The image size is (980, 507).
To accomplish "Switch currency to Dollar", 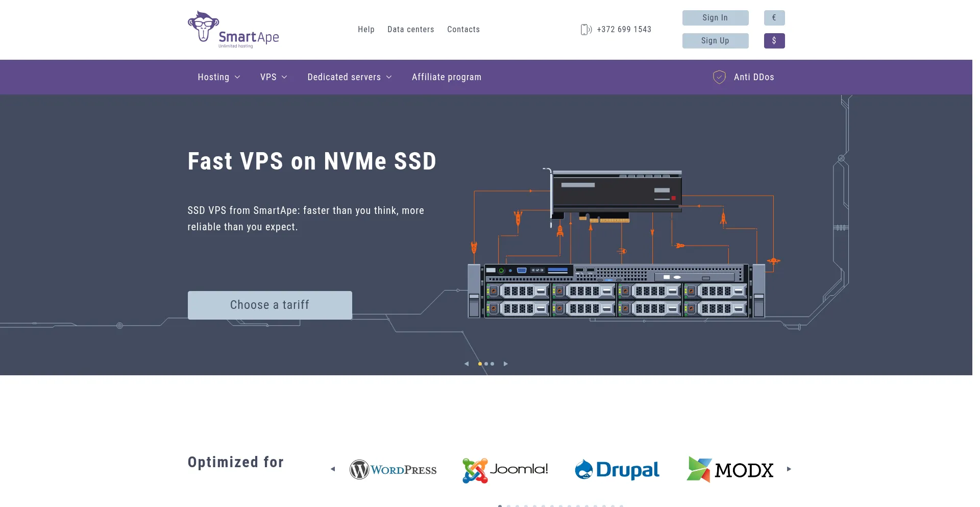I will 774,41.
